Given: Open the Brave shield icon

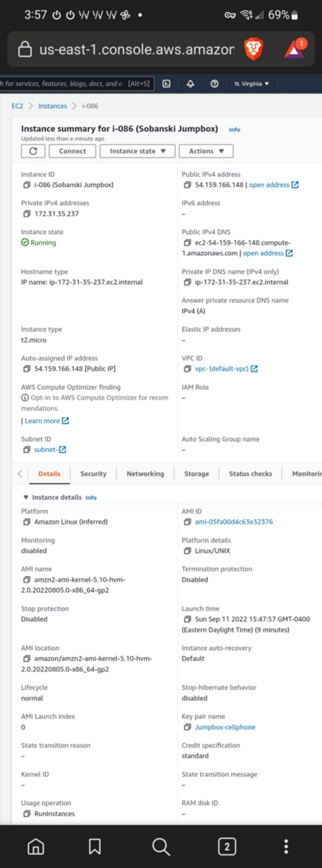Looking at the screenshot, I should [254, 50].
